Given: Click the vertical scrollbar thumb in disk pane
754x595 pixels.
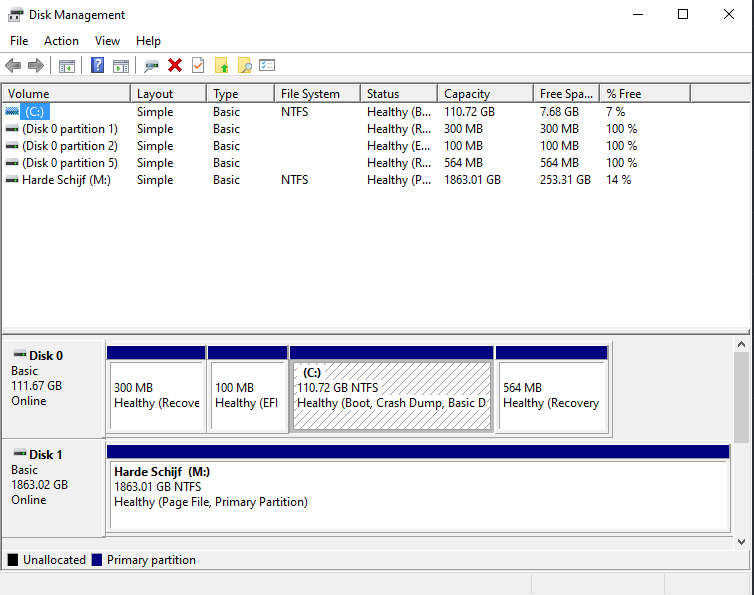Looking at the screenshot, I should point(741,397).
